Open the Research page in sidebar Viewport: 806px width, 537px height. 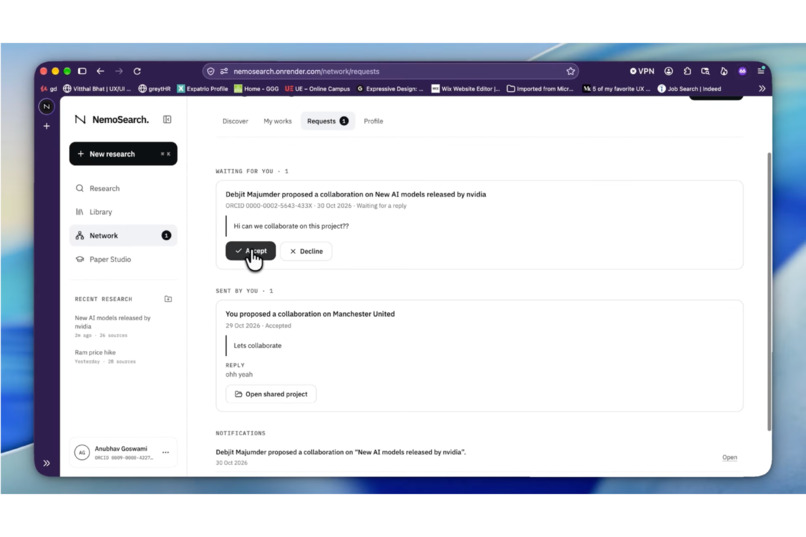(x=123, y=188)
